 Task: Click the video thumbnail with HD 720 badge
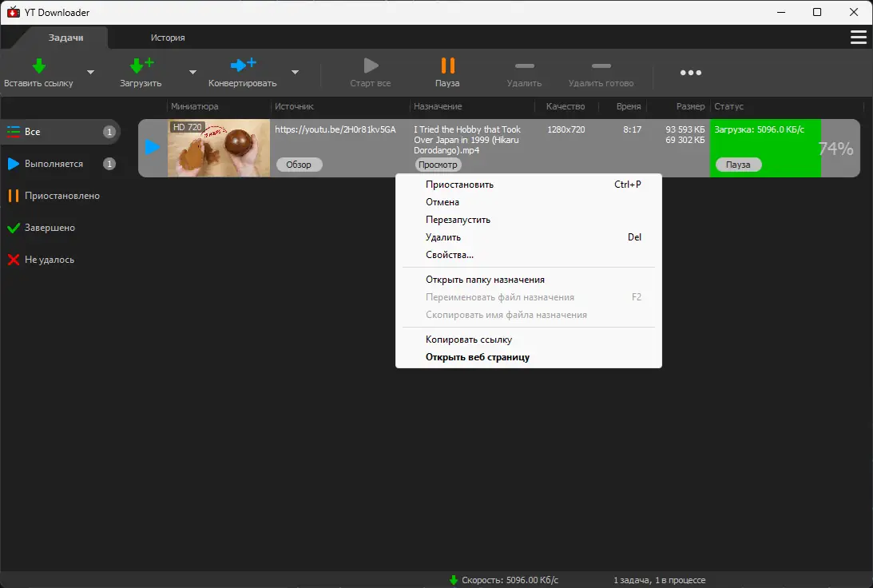pos(219,148)
